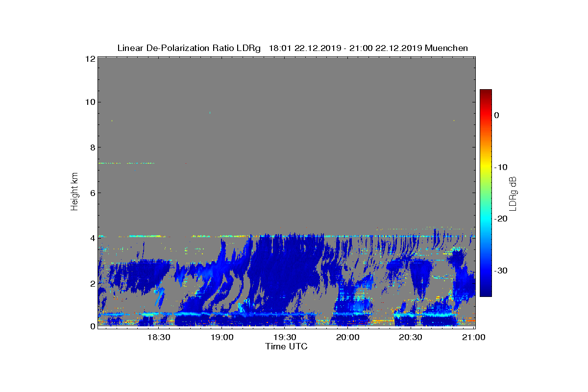Click the 'LDRg dB' colorbar label
Screen dimensions: 588x392
tap(513, 193)
